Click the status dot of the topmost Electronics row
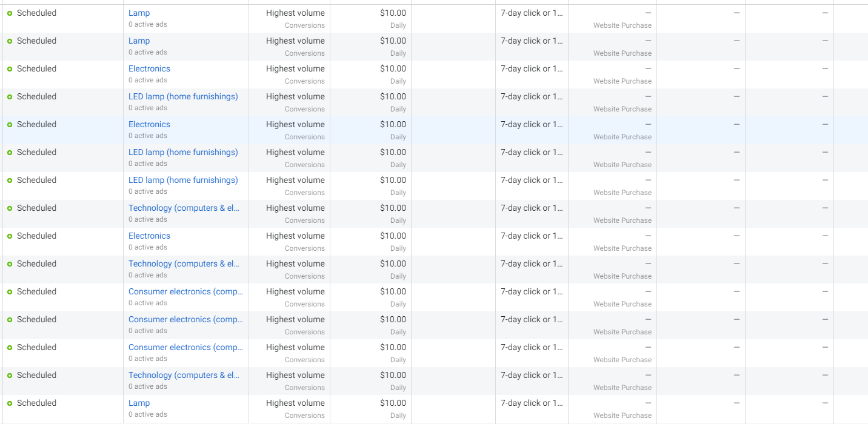Screen dimensions: 868x424 tap(10, 69)
